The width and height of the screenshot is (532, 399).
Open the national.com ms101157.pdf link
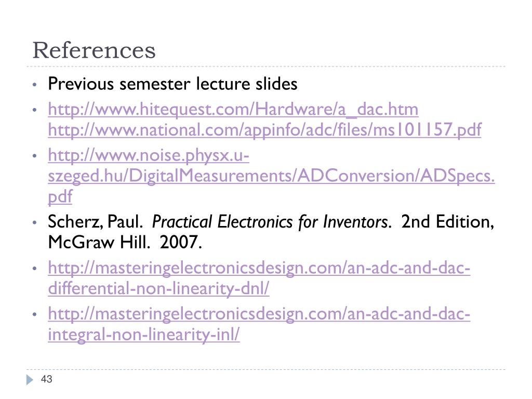(x=264, y=130)
